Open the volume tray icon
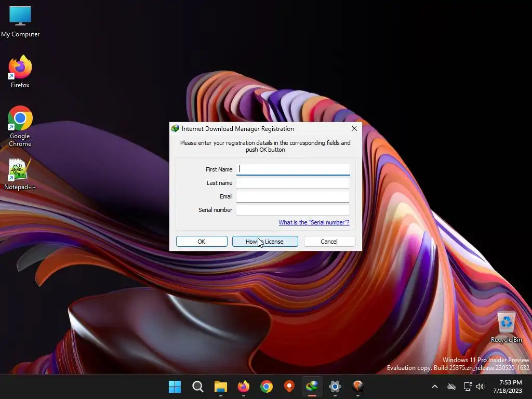This screenshot has width=532, height=399. coord(480,387)
